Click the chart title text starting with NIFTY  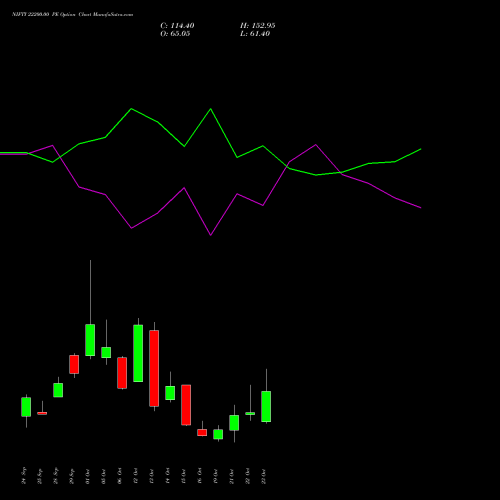coord(72,15)
